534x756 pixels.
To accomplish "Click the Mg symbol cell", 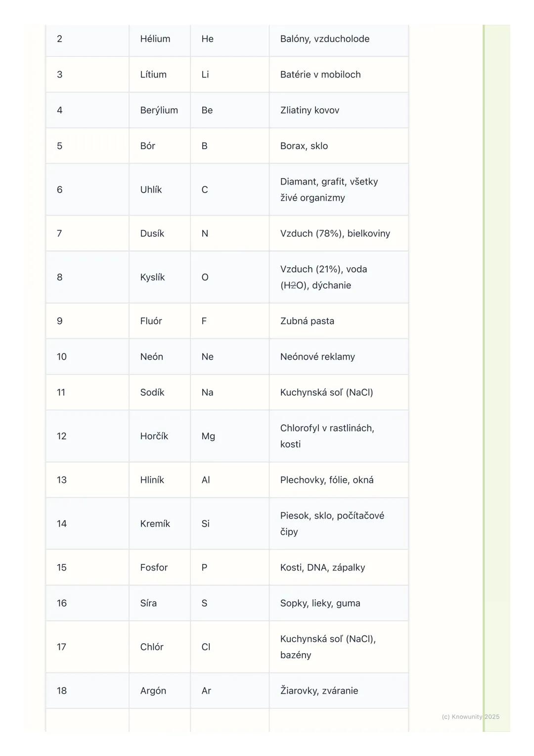I will [x=208, y=436].
